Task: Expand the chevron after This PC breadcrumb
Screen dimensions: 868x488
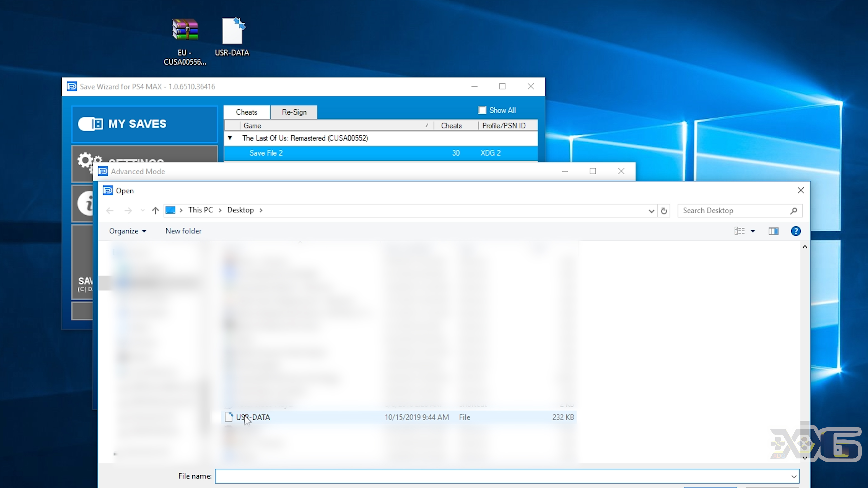Action: 220,210
